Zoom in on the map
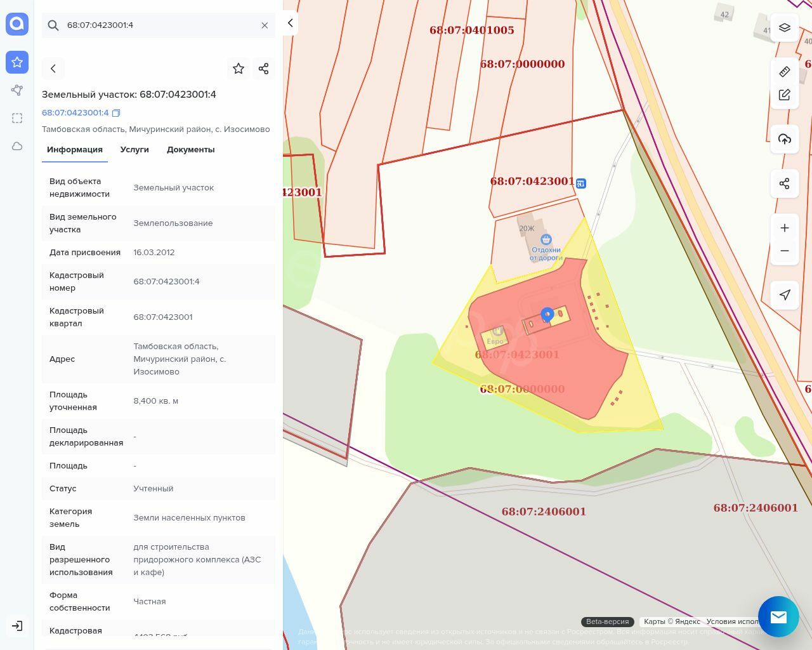This screenshot has height=650, width=812. (785, 228)
